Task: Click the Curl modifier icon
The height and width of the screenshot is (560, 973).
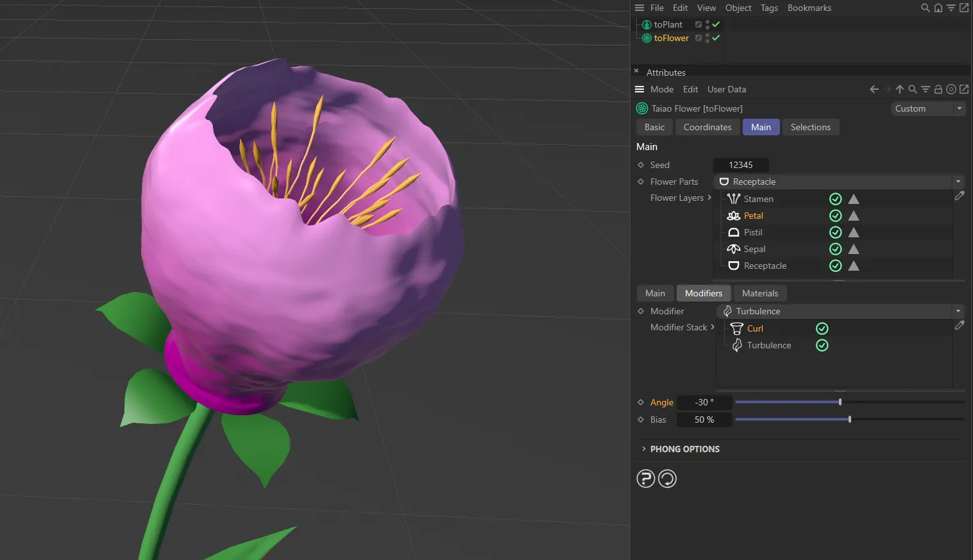Action: [736, 328]
